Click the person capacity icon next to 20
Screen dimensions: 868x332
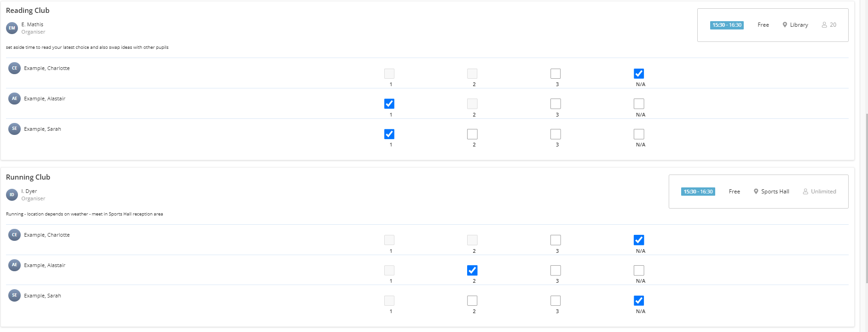click(x=824, y=25)
